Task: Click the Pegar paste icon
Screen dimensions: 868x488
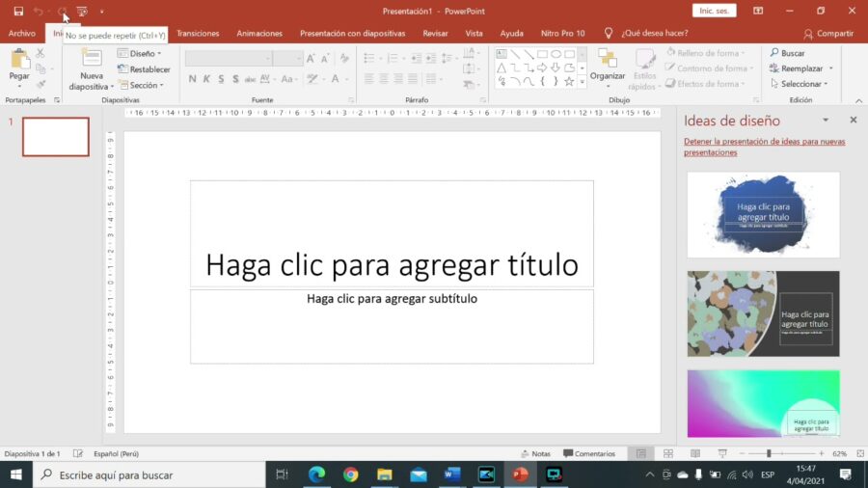Action: (x=19, y=59)
